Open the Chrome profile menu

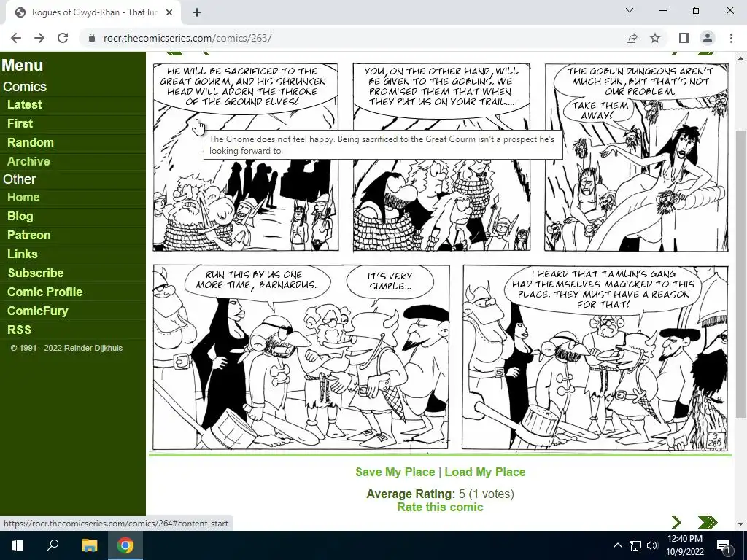click(708, 38)
